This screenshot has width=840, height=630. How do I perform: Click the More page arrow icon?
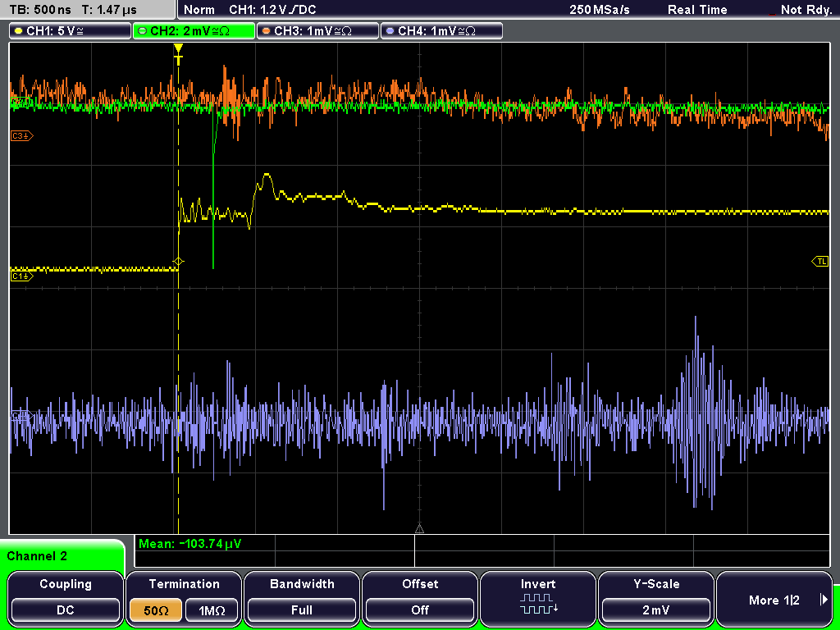tap(824, 600)
